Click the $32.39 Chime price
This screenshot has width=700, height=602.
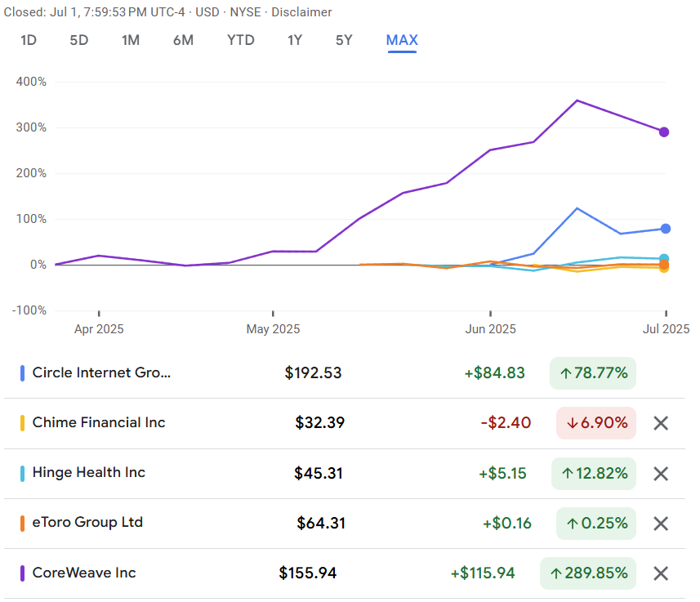pos(319,422)
